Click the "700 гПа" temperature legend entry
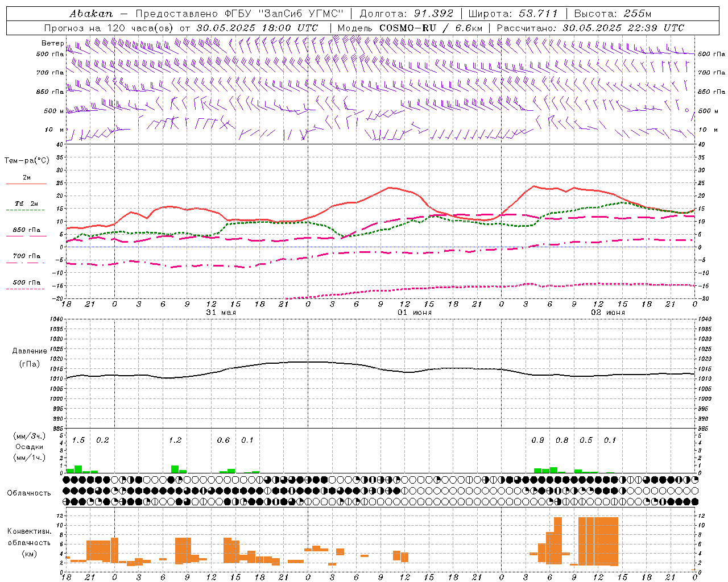This screenshot has height=582, width=728. pyautogui.click(x=27, y=256)
